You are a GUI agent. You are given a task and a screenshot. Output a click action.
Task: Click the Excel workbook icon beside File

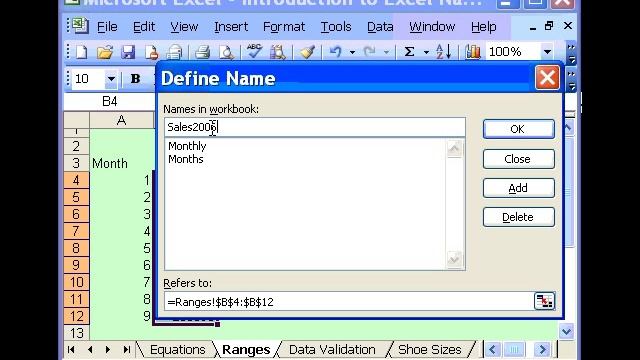80,26
